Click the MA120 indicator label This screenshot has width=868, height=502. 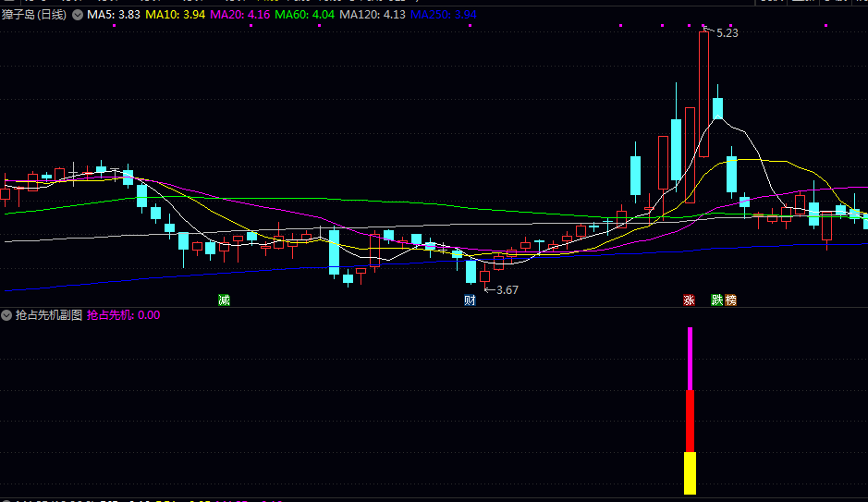tap(373, 15)
